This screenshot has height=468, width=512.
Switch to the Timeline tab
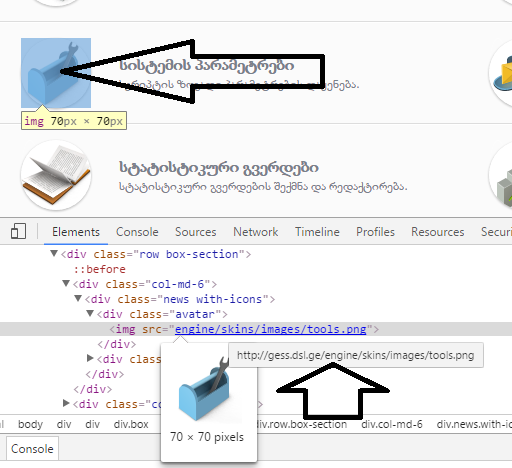pos(317,232)
